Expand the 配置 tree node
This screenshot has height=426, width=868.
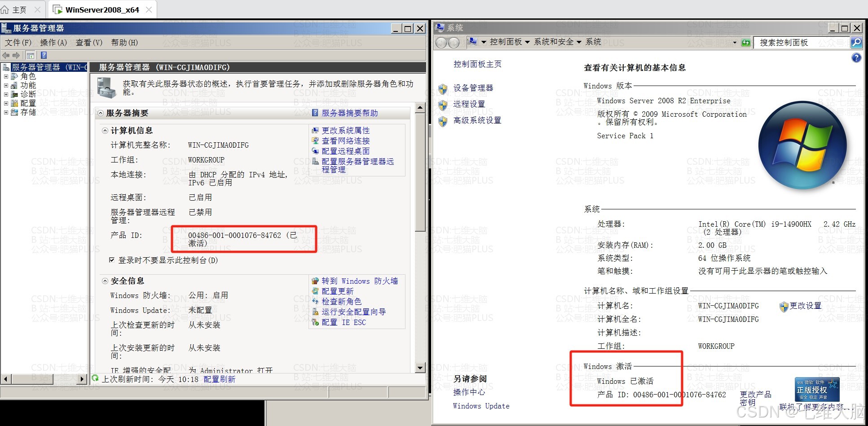6,103
